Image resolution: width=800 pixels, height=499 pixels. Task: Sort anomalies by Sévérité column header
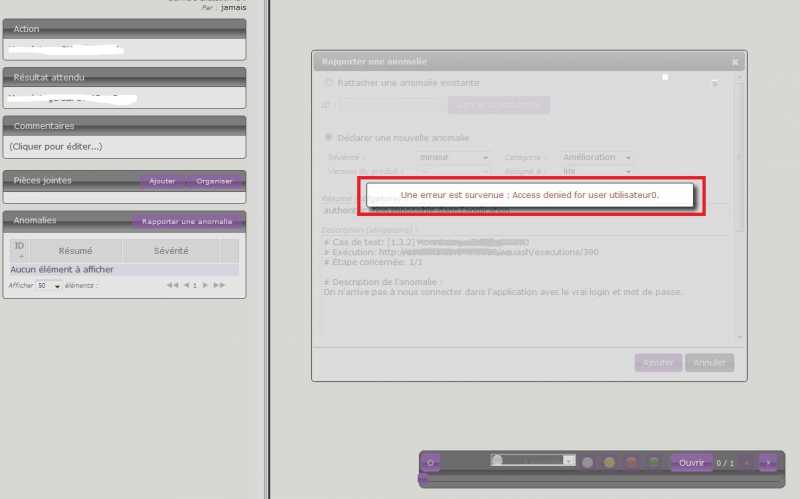pos(170,250)
